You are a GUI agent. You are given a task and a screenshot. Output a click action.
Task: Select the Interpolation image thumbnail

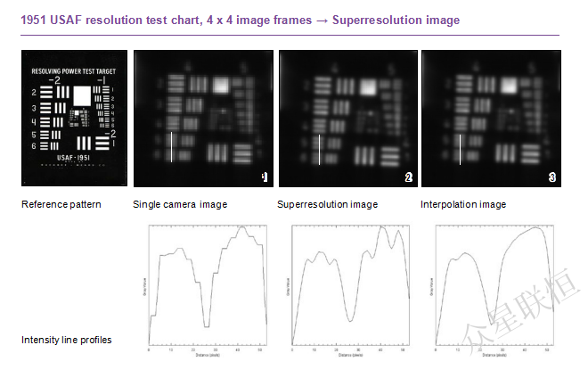(490, 118)
